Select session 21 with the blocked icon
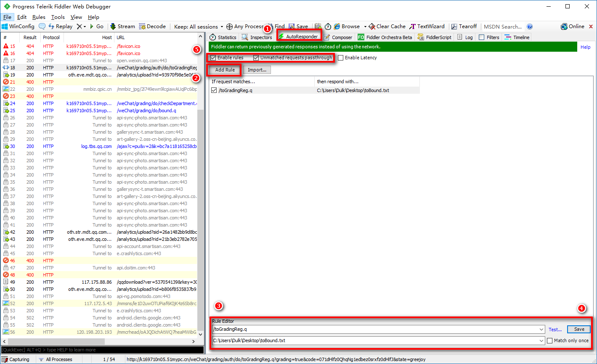The image size is (597, 364). (99, 82)
